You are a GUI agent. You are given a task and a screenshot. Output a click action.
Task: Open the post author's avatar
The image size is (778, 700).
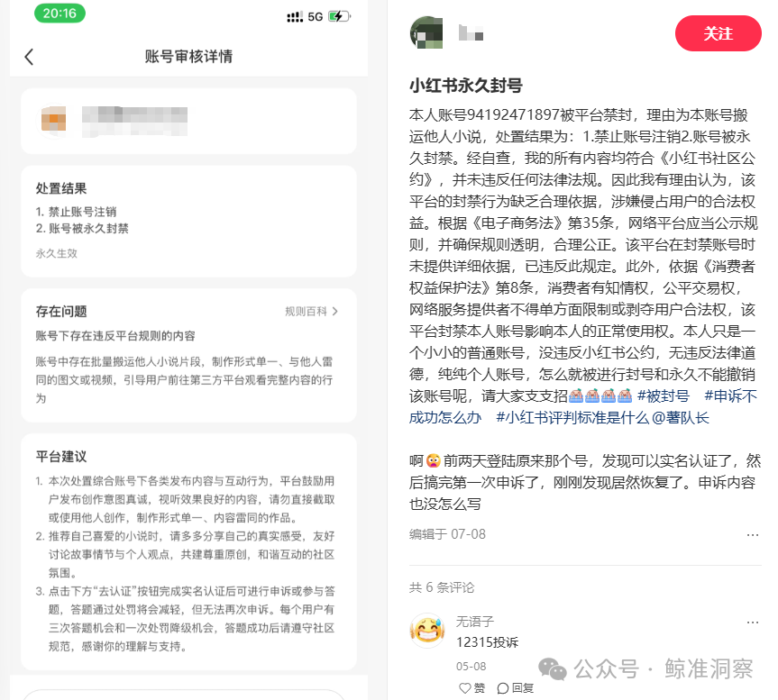426,32
